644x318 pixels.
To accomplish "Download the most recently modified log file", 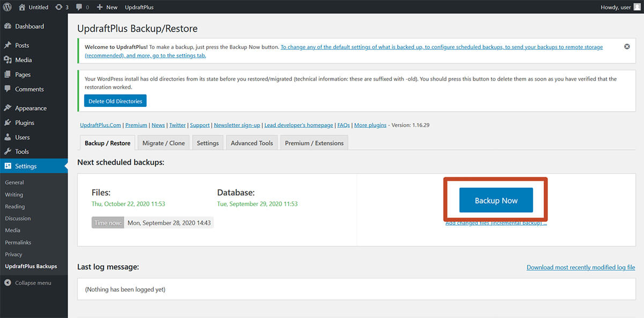I will [581, 267].
